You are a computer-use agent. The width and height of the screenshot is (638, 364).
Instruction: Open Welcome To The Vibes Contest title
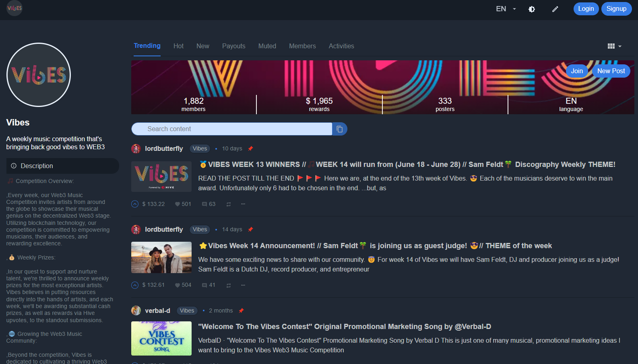[345, 327]
